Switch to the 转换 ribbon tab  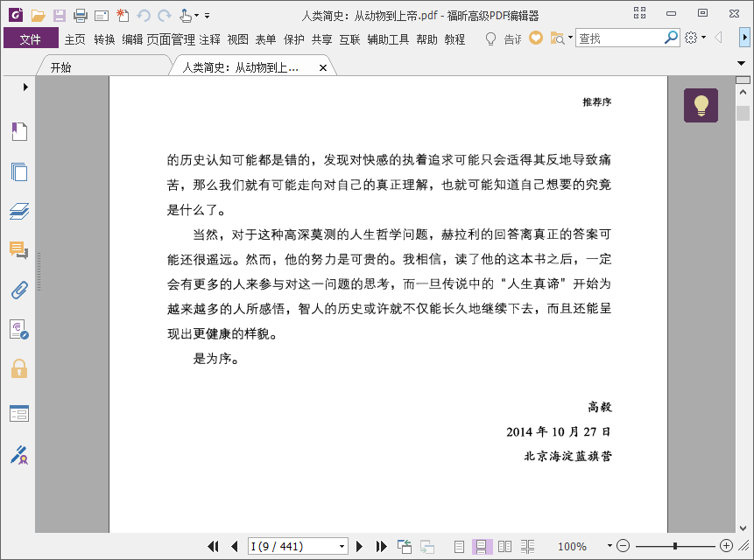click(x=104, y=39)
